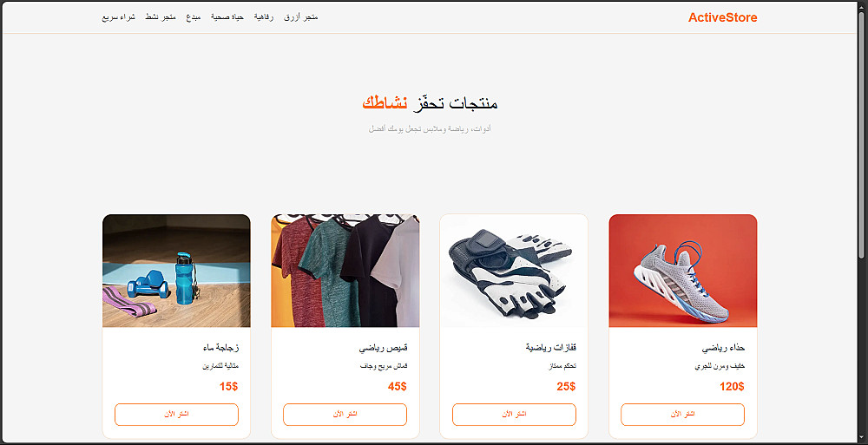Open the مبدع navigation item
The height and width of the screenshot is (445, 868).
(x=194, y=17)
